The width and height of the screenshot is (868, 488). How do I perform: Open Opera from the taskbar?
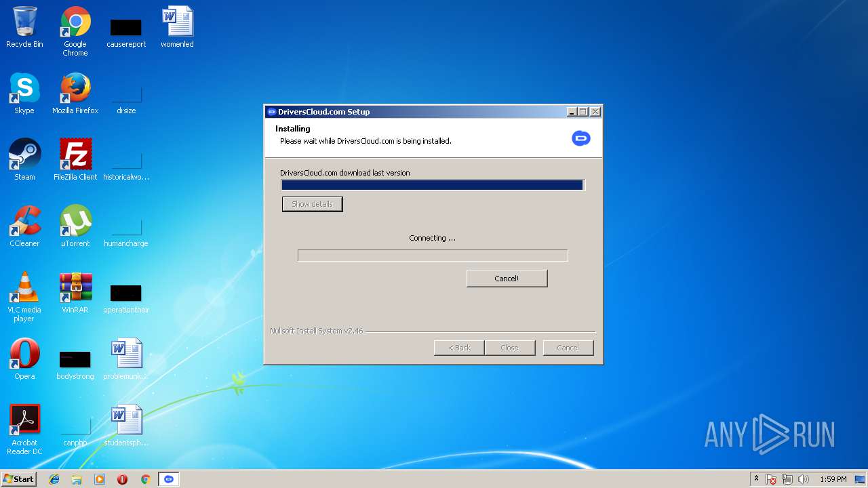(x=122, y=479)
